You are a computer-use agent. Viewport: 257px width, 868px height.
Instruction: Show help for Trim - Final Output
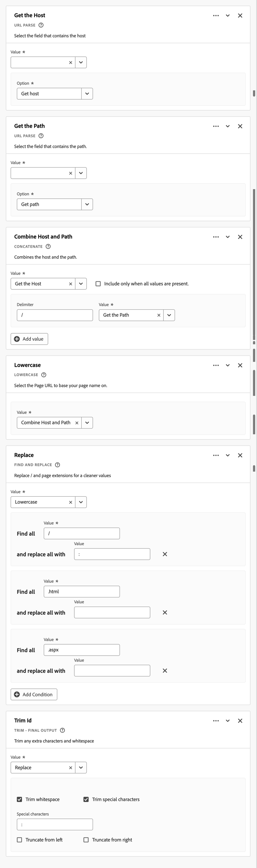click(62, 730)
